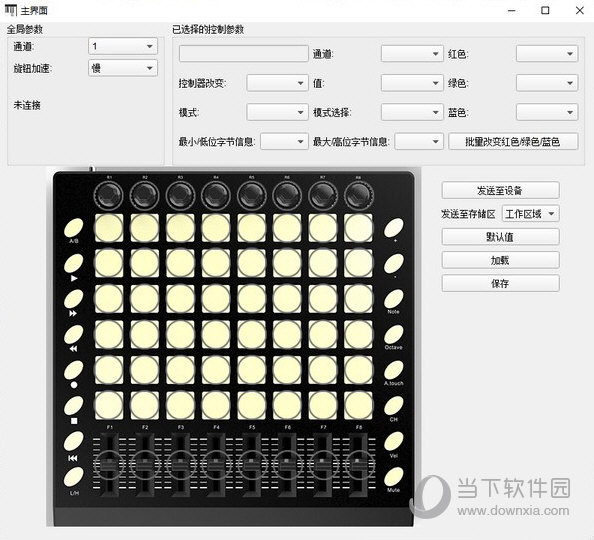The image size is (594, 540).
Task: Click the 未连接 status text
Action: pyautogui.click(x=27, y=105)
